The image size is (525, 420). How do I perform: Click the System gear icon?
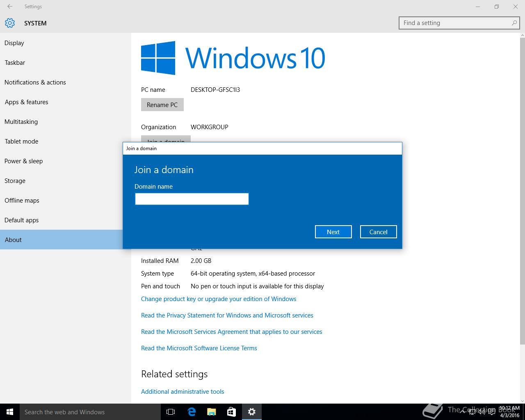pyautogui.click(x=10, y=23)
